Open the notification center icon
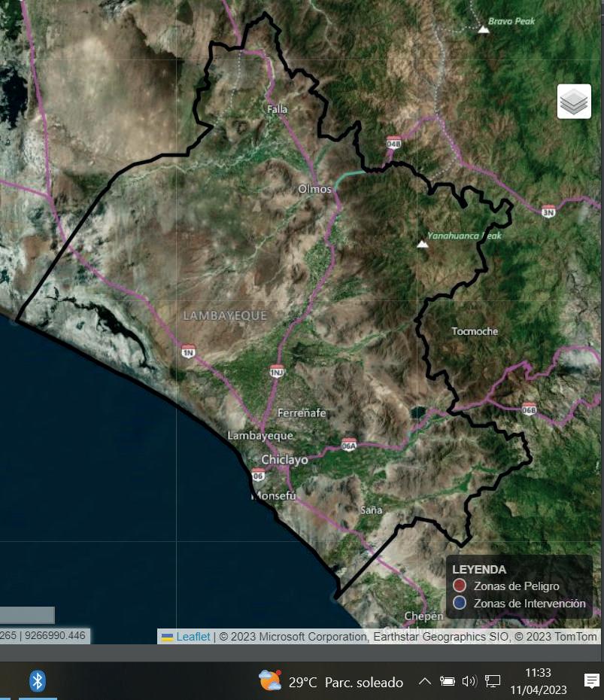Viewport: 604px width, 700px height. pos(591,681)
